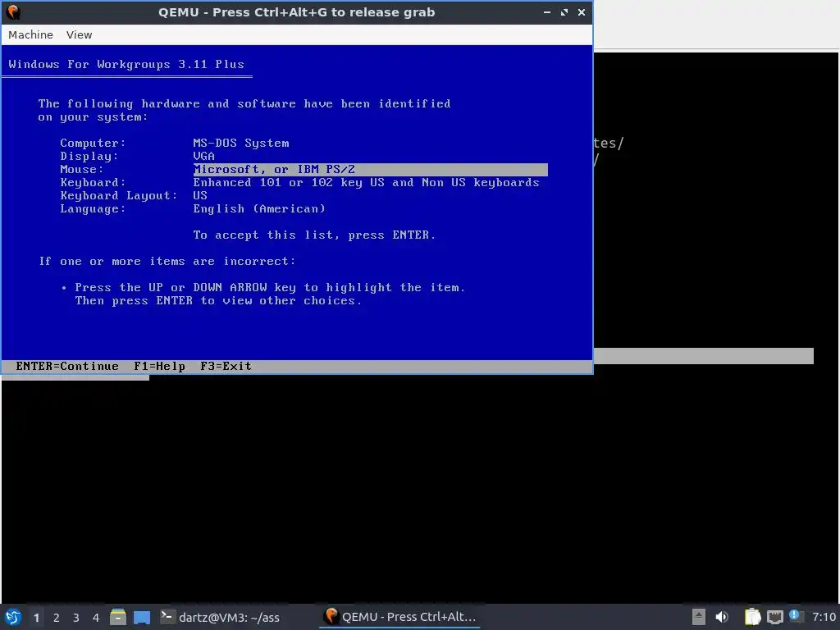Maximize the QEMU window

click(x=564, y=11)
